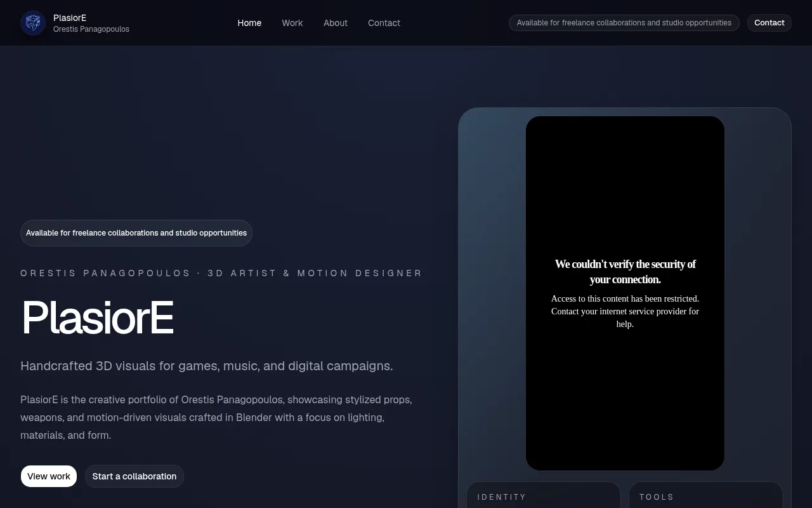Viewport: 812px width, 508px height.
Task: Select the Contact link in the navigation menu
Action: click(x=384, y=23)
